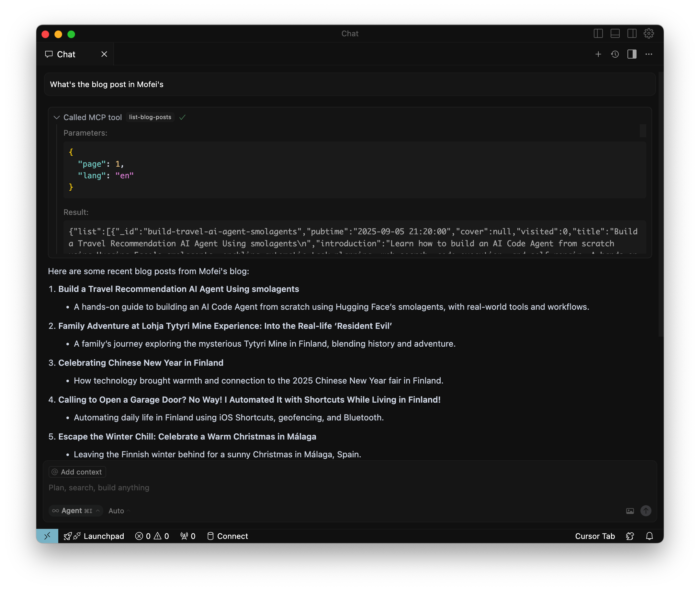Screen dimensions: 700x591
Task: Click the ports broadcast indicator
Action: (x=188, y=536)
